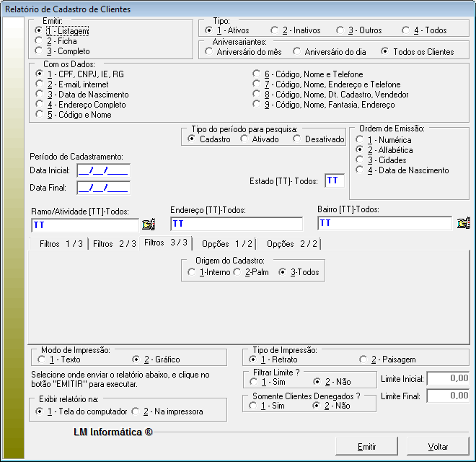The width and height of the screenshot is (476, 462).
Task: Choose 1 - Numérica emission order
Action: pos(359,140)
